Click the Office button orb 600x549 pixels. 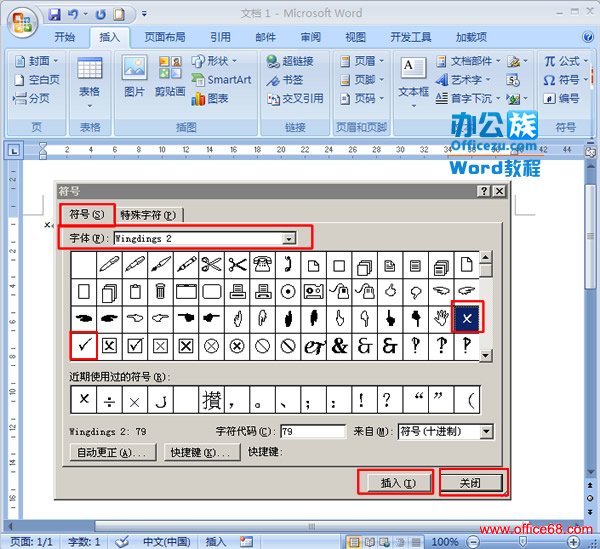[22, 22]
